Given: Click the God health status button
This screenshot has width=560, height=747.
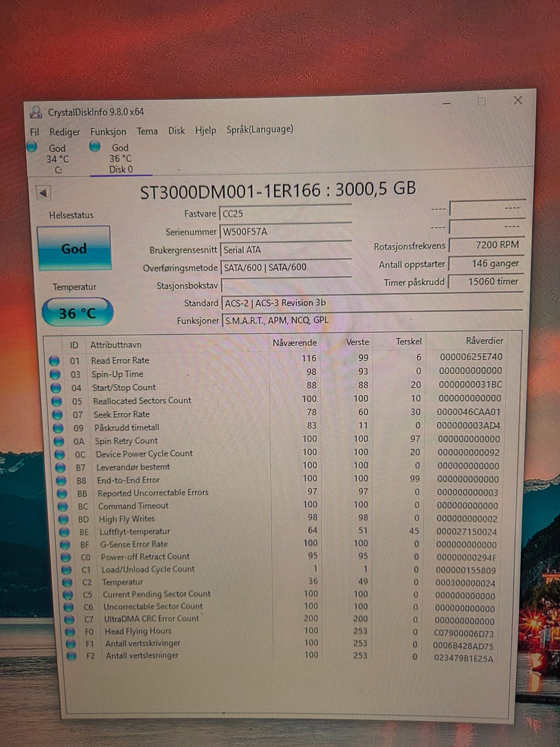Looking at the screenshot, I should 74,249.
